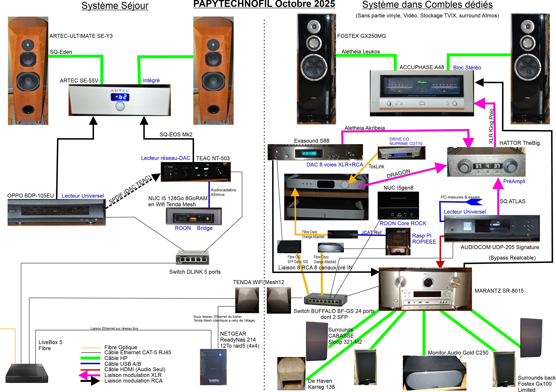Click the BUFFALO BF-GS switch icon
The height and width of the screenshot is (392, 556).
(325, 299)
